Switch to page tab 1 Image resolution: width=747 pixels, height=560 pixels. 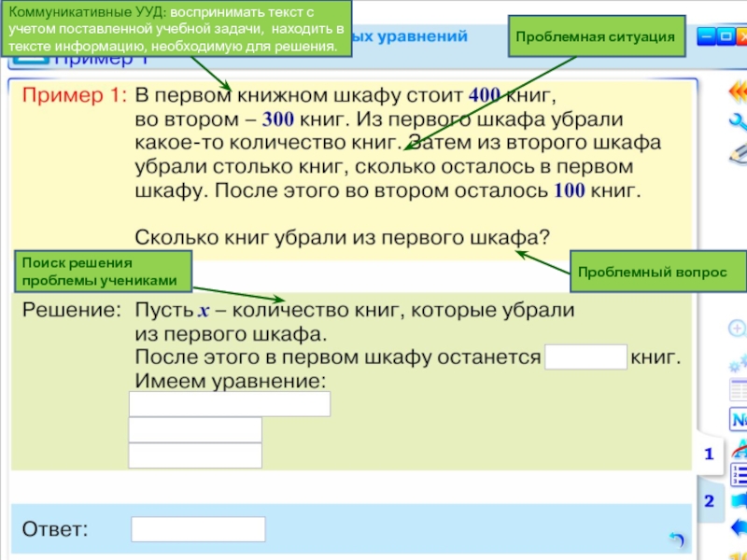709,455
